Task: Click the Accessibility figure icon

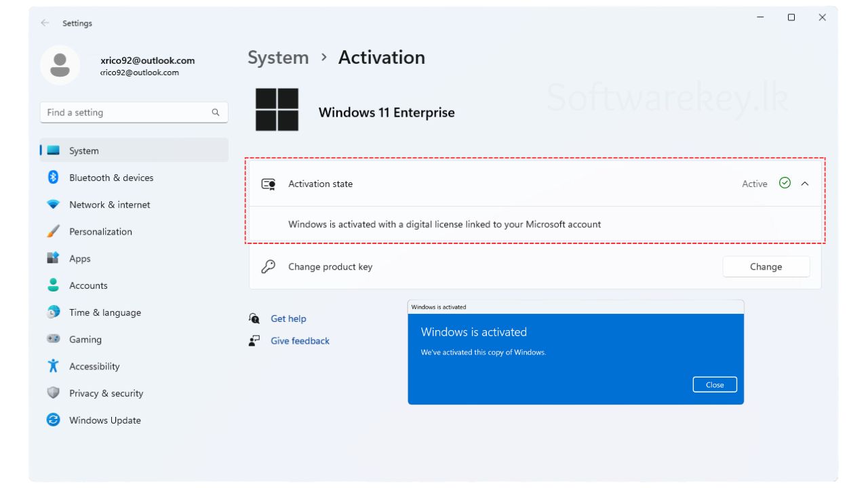Action: pyautogui.click(x=53, y=366)
